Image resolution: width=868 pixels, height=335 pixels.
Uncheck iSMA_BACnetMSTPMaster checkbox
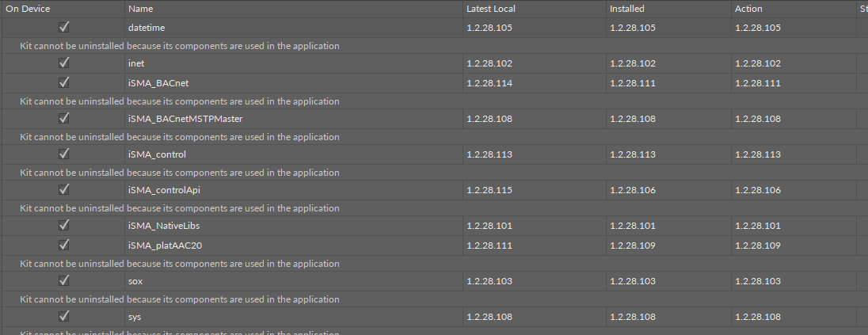64,118
